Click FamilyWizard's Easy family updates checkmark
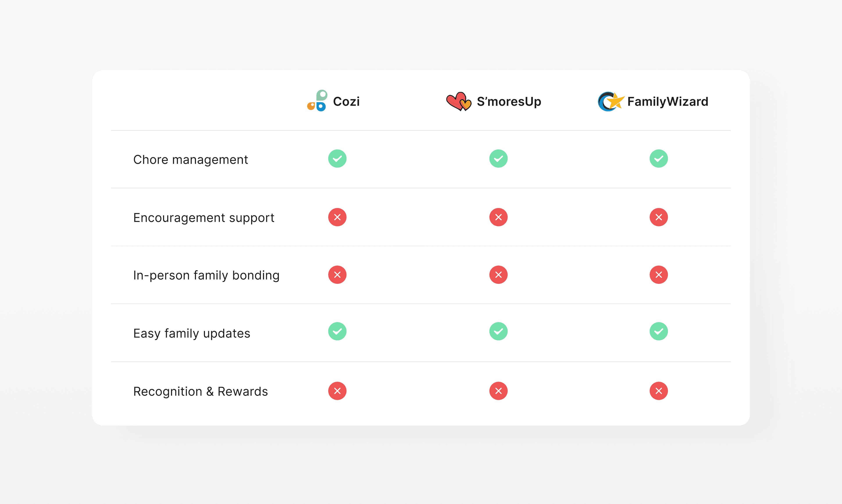This screenshot has height=504, width=842. point(658,331)
